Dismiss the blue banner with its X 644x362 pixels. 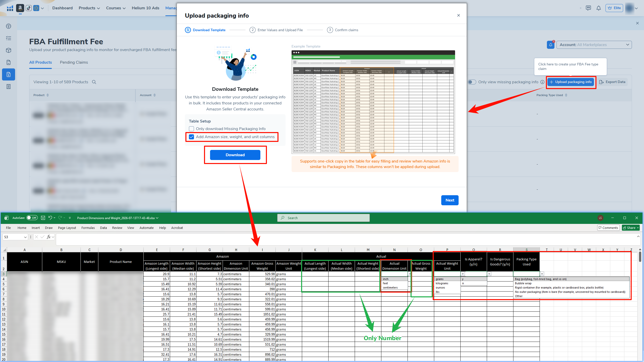[x=637, y=23]
